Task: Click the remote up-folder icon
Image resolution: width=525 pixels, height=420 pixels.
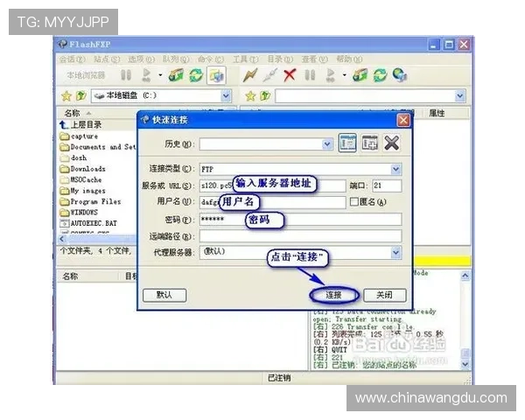Action: click(x=265, y=96)
